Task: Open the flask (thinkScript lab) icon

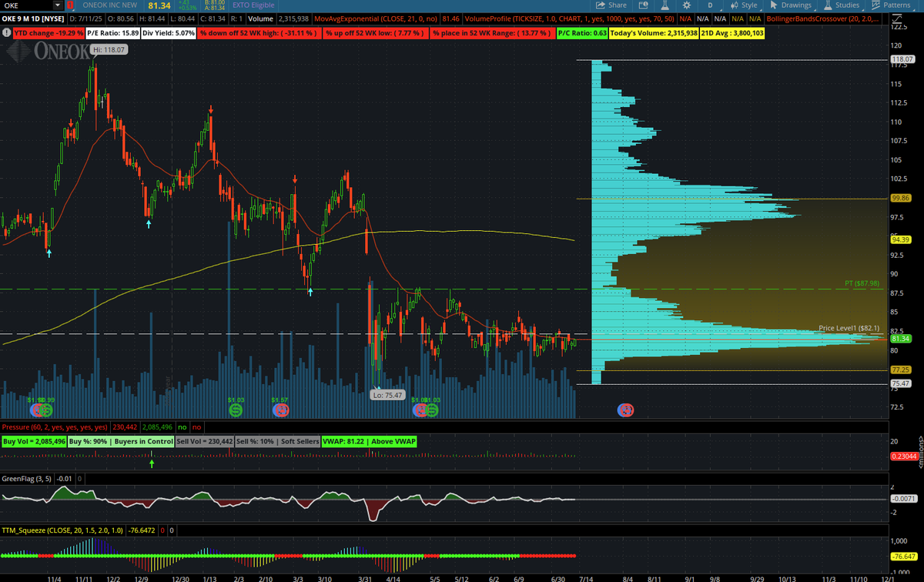Action: click(664, 5)
